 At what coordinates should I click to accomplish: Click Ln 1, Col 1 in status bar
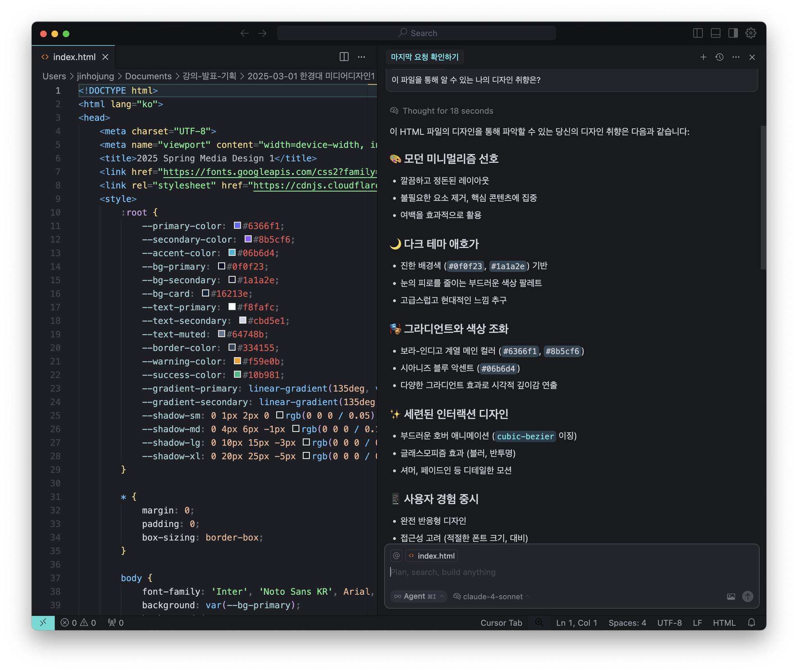pyautogui.click(x=576, y=623)
